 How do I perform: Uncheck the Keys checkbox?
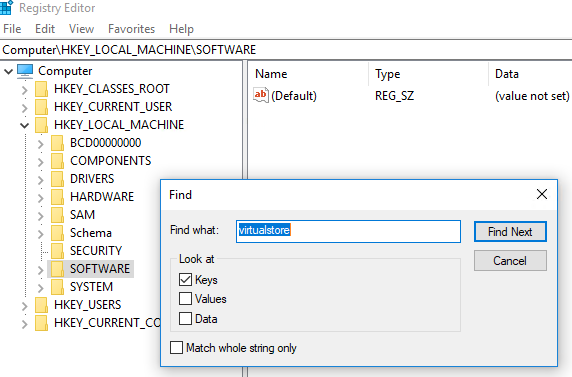click(185, 280)
